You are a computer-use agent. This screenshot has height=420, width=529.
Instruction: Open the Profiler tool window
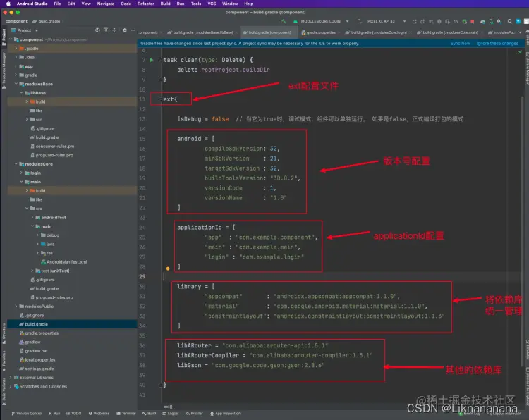195,413
